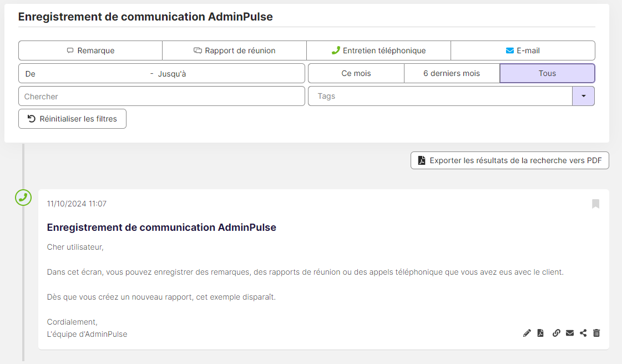
Task: Open the Jusqu'à end date field
Action: click(229, 74)
